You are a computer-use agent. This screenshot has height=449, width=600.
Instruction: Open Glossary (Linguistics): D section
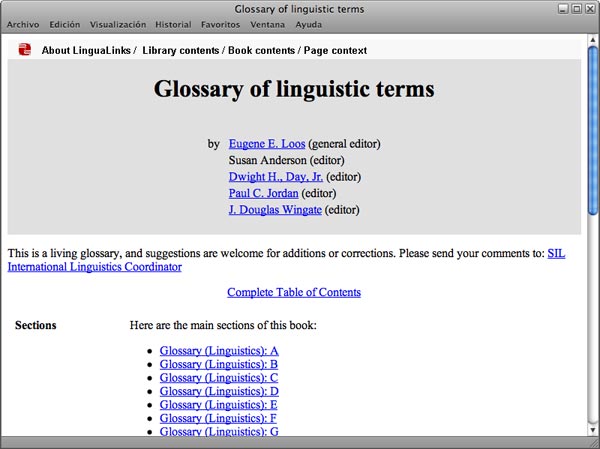pyautogui.click(x=219, y=391)
